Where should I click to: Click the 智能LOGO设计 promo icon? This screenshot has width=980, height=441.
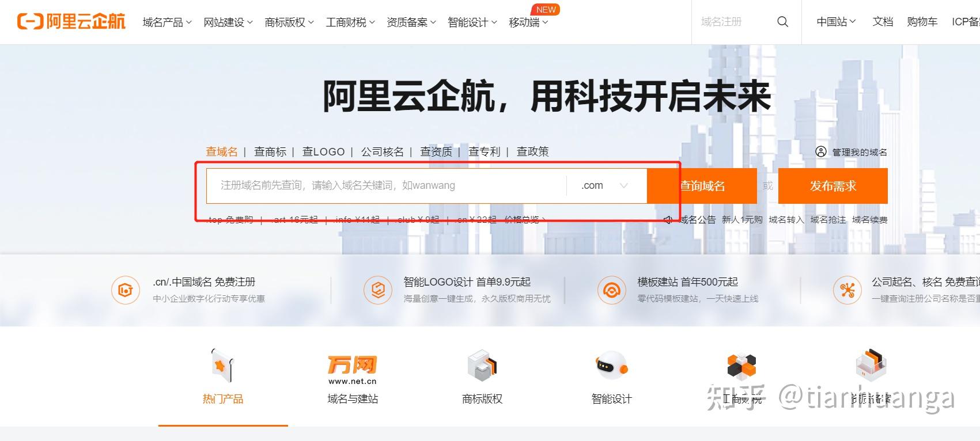(378, 290)
